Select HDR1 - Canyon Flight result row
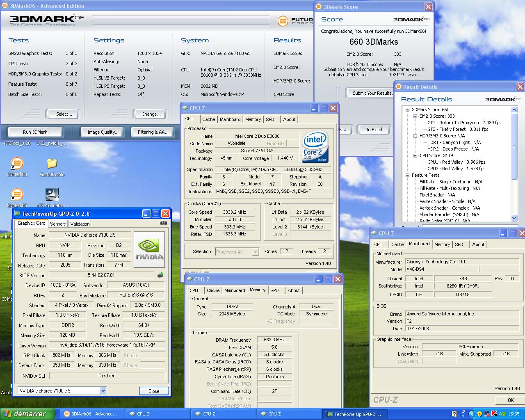 pyautogui.click(x=454, y=142)
